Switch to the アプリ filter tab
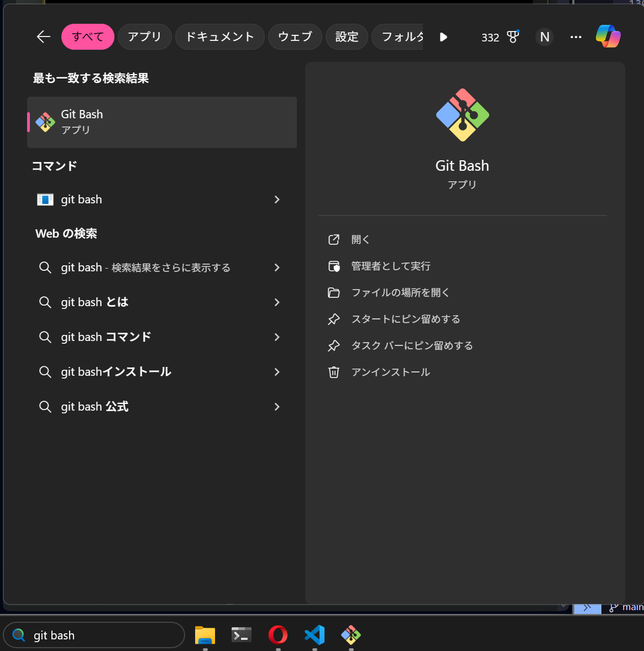This screenshot has width=644, height=651. [144, 36]
